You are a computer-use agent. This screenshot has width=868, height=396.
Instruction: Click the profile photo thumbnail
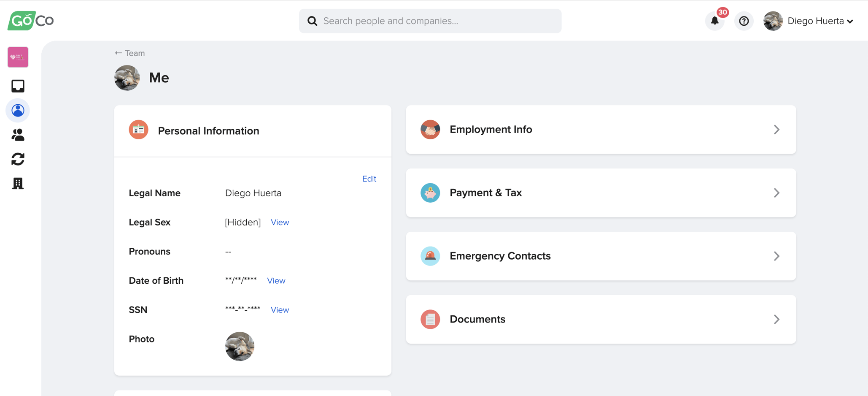click(240, 346)
